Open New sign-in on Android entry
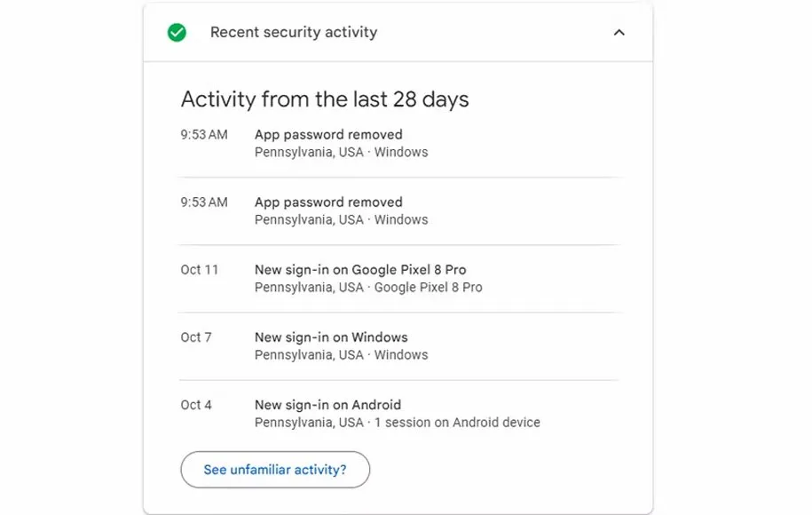 (x=327, y=405)
